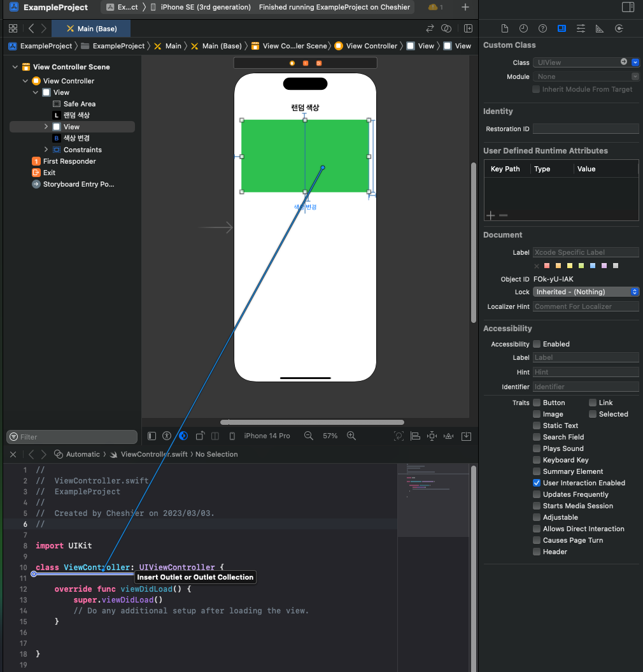Collapse the View Controller Scene
Image resolution: width=643 pixels, height=672 pixels.
click(15, 67)
